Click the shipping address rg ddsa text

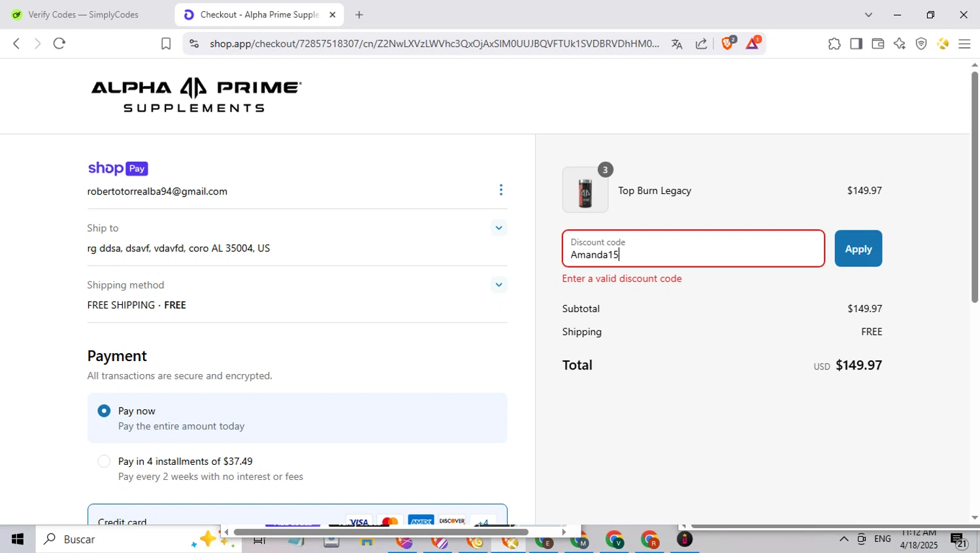pyautogui.click(x=178, y=248)
